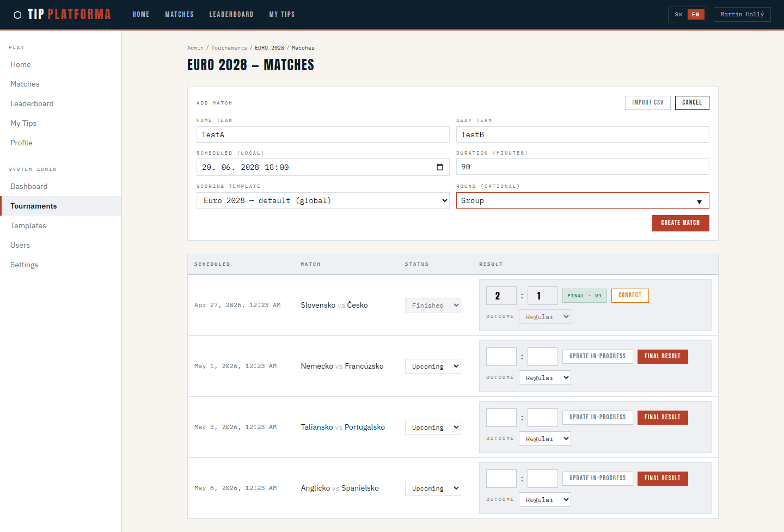Open outcome dropdown for Anglicko vs Spanielsko

pyautogui.click(x=544, y=500)
